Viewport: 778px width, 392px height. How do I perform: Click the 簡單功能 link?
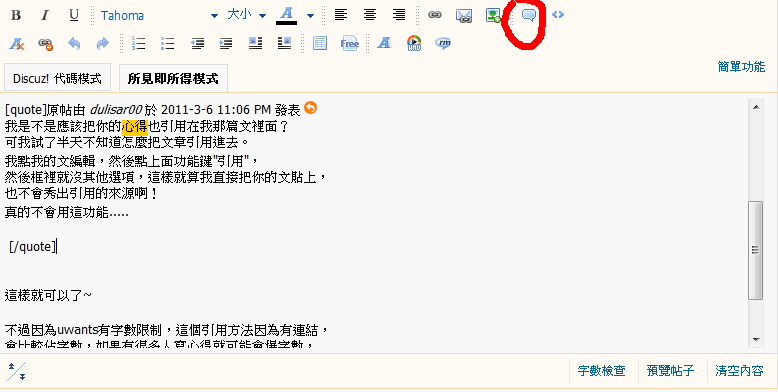click(741, 66)
